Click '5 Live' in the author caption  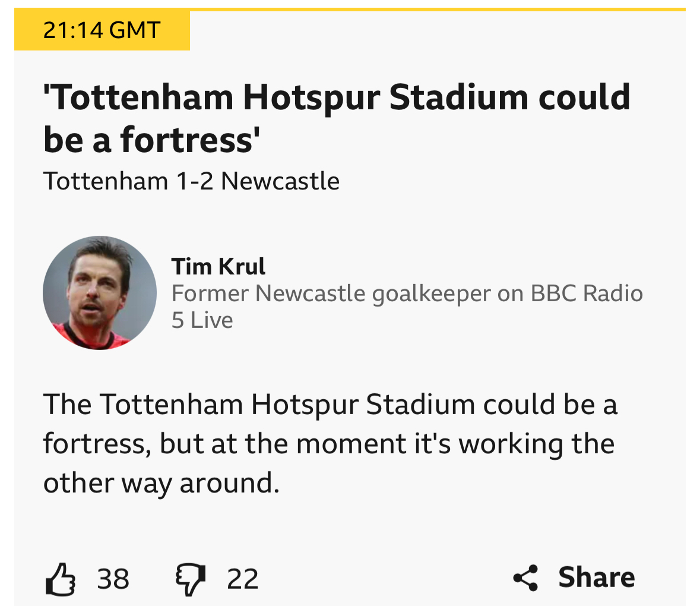tap(202, 320)
